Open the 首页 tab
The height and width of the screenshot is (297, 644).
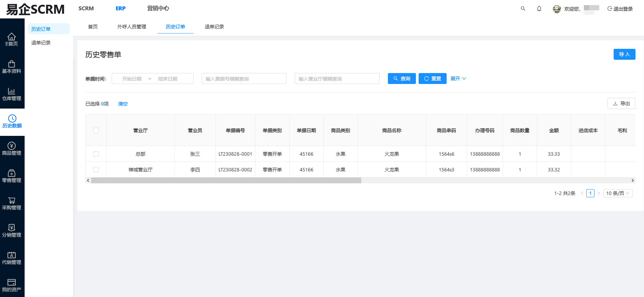point(93,27)
